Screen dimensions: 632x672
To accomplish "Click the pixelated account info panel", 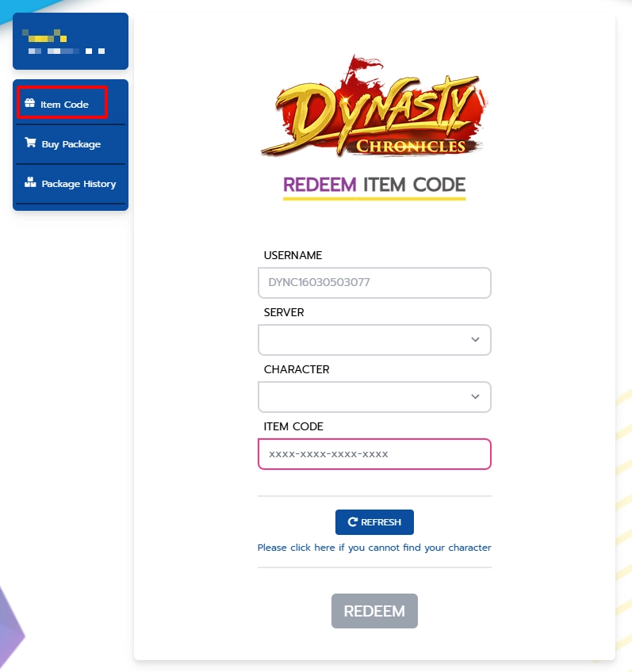I will [71, 41].
